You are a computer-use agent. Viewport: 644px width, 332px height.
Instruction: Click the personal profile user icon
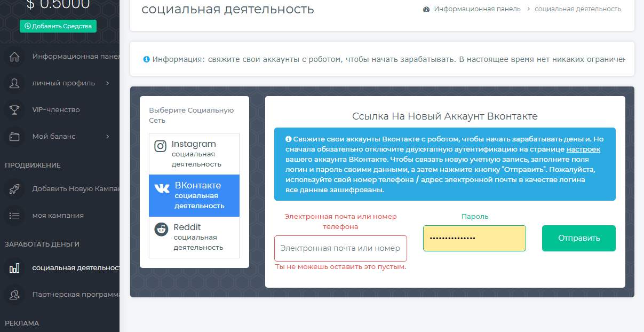(14, 83)
